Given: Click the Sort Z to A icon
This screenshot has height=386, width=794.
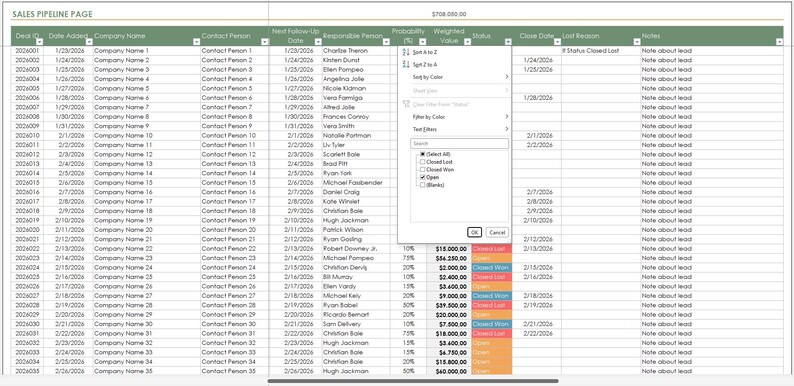Looking at the screenshot, I should click(406, 64).
